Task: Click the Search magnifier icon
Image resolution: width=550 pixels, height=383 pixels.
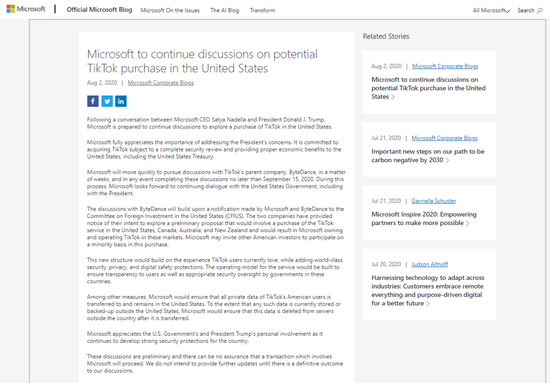Action: pos(540,11)
